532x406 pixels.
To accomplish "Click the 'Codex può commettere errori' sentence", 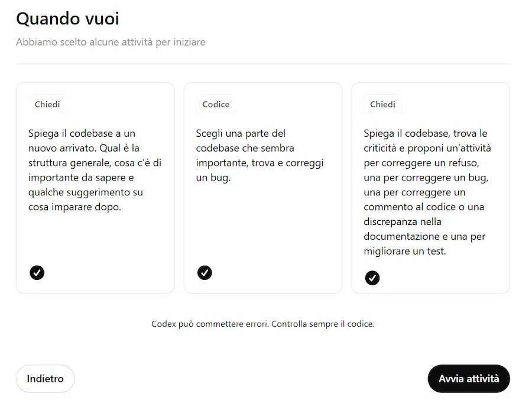I will [x=210, y=324].
